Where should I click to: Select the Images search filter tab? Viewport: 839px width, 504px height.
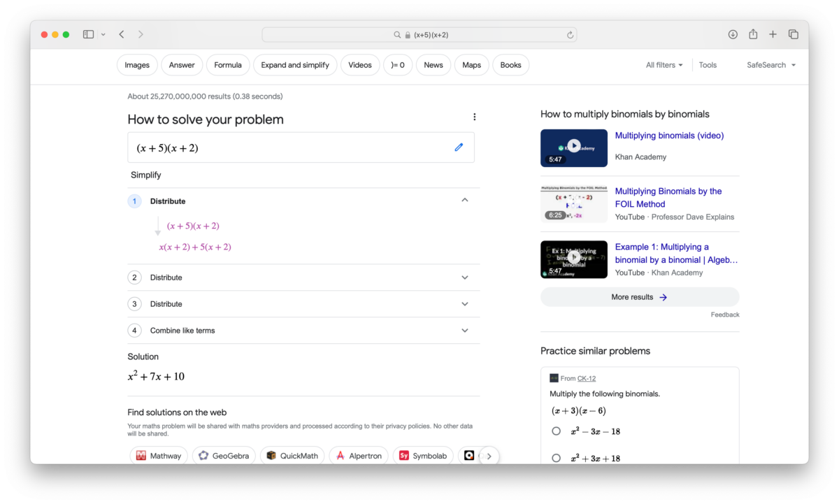[x=137, y=65]
